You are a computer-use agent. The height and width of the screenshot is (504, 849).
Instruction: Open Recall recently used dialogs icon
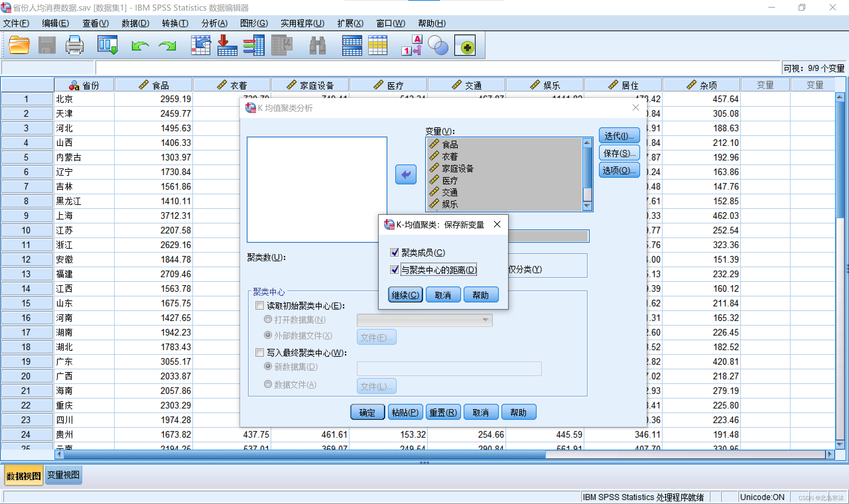point(107,45)
